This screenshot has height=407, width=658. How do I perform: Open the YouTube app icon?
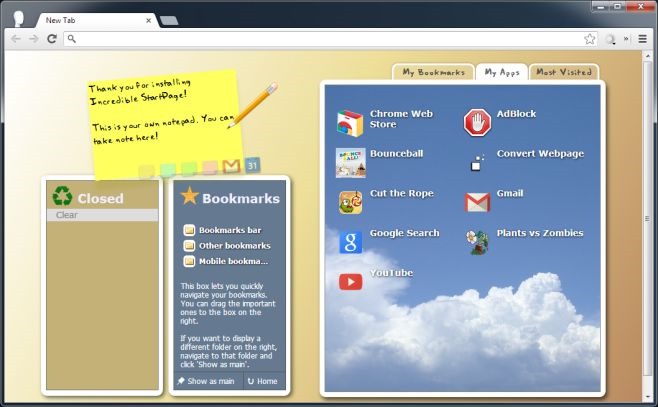(x=350, y=282)
